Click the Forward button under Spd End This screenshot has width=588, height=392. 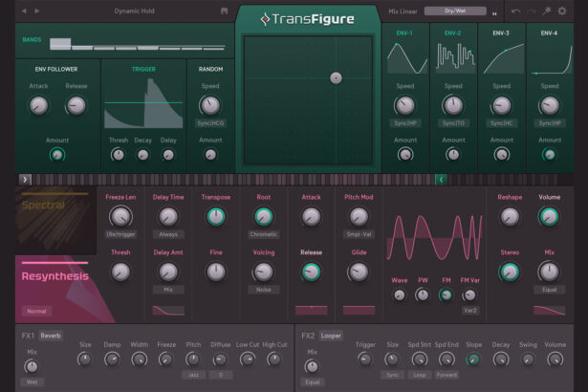(446, 375)
